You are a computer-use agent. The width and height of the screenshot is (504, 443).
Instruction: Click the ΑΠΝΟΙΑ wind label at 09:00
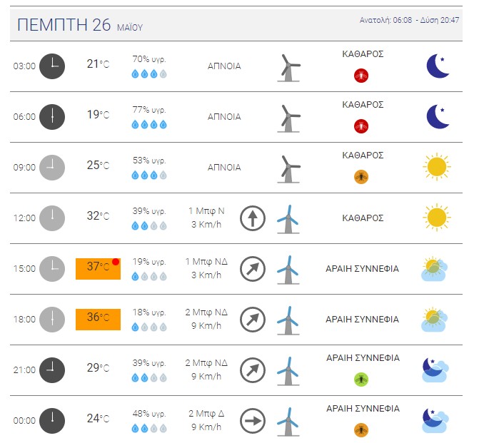224,168
